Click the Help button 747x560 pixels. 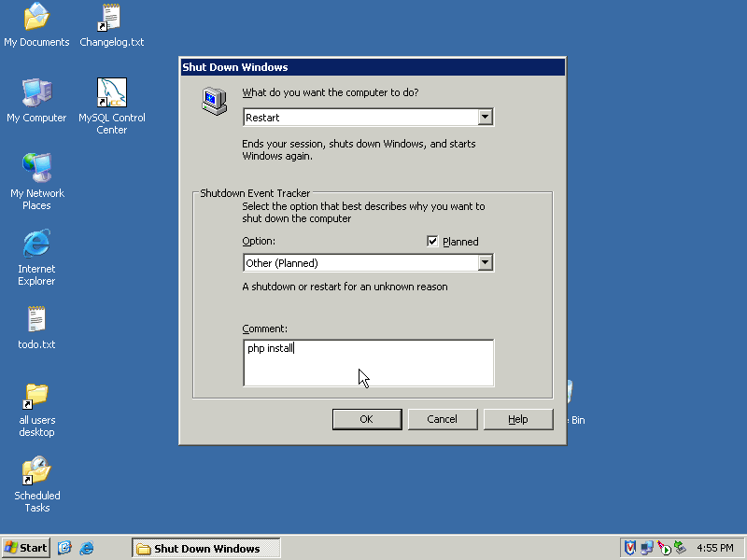[518, 419]
